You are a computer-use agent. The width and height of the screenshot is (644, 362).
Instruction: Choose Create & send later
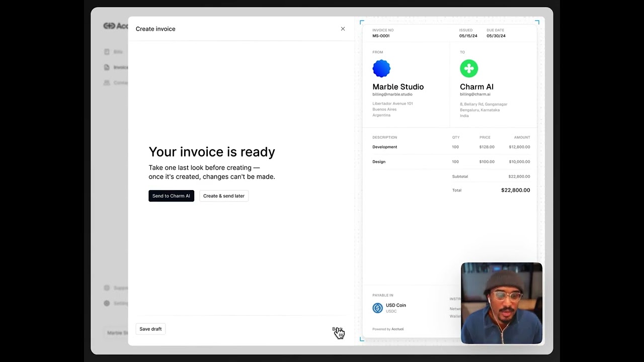(224, 196)
